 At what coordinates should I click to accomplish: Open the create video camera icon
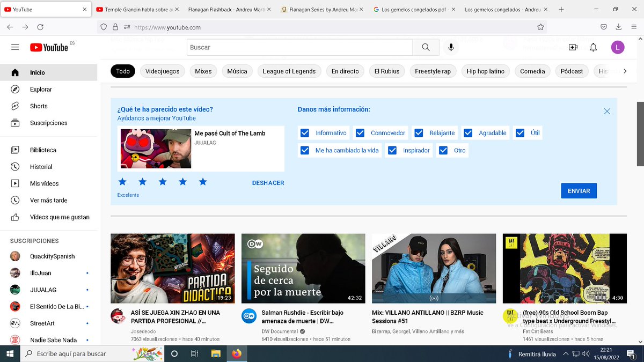point(573,47)
